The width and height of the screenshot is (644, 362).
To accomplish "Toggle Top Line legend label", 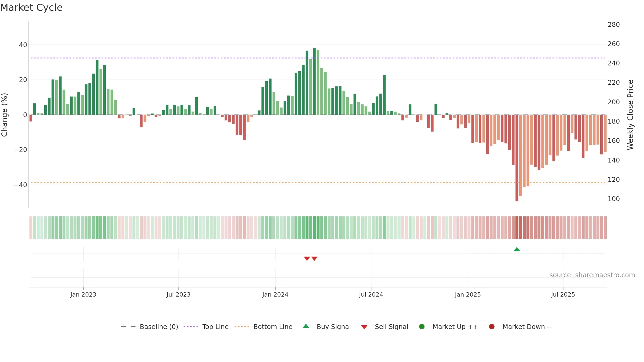I will coord(215,327).
